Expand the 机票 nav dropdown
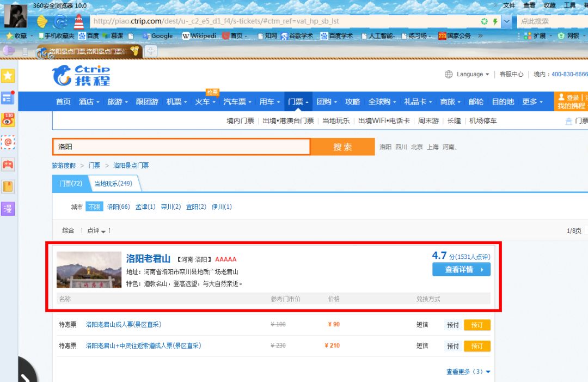 pos(185,102)
